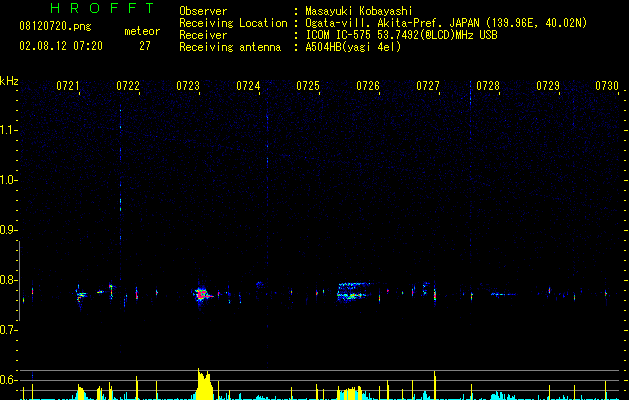
Task: Click the HROFFT title text
Action: (103, 8)
